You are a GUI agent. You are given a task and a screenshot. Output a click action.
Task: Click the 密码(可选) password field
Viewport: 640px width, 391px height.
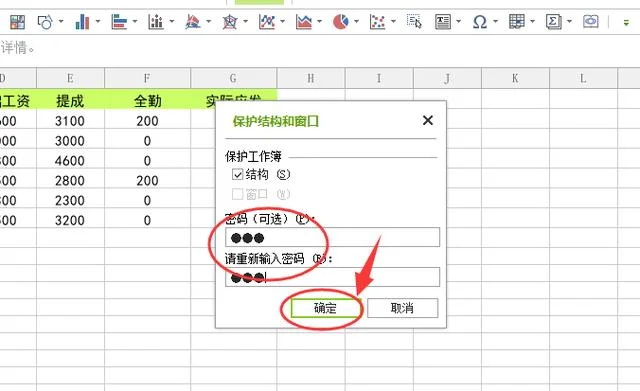(x=332, y=237)
